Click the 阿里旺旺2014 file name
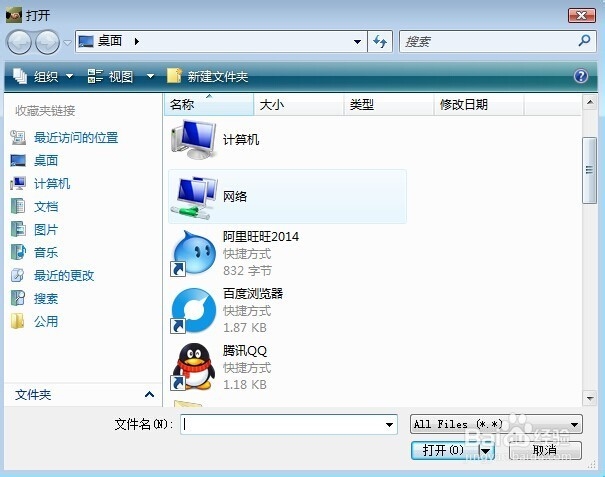 pos(261,236)
